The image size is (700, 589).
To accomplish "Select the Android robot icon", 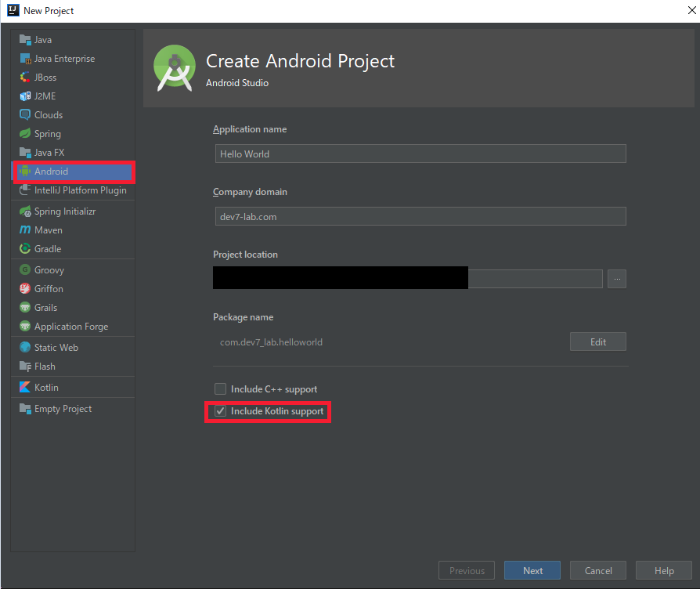I will pos(25,172).
